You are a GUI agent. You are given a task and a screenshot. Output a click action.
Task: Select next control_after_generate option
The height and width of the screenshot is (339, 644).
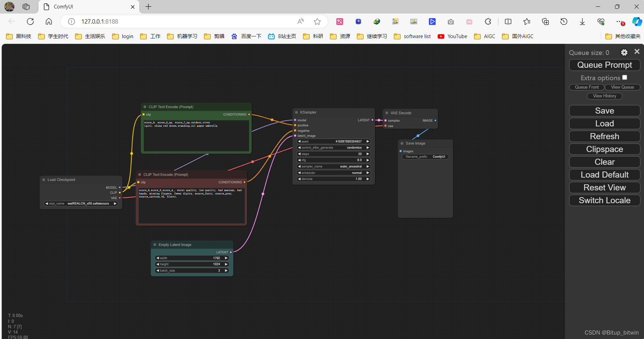(368, 148)
